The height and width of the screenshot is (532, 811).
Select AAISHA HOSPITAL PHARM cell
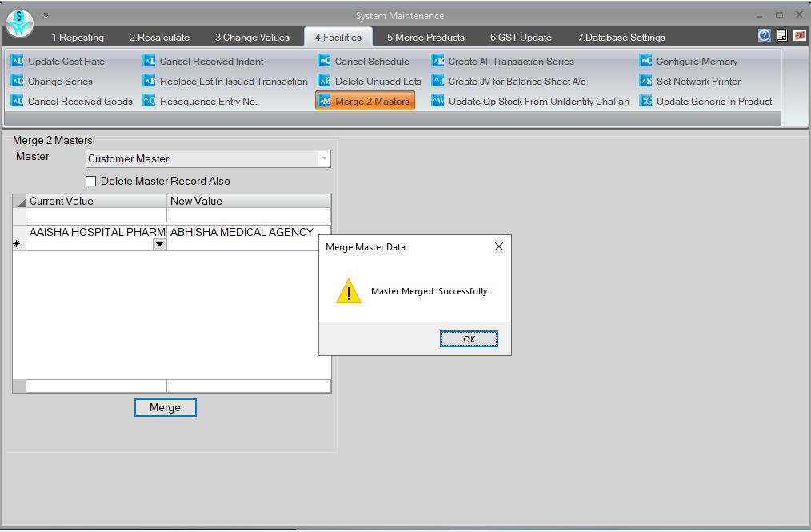tap(96, 232)
